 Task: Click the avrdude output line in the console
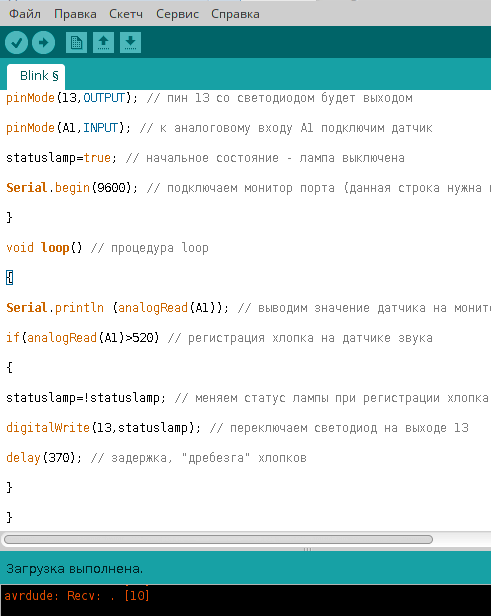click(x=77, y=596)
